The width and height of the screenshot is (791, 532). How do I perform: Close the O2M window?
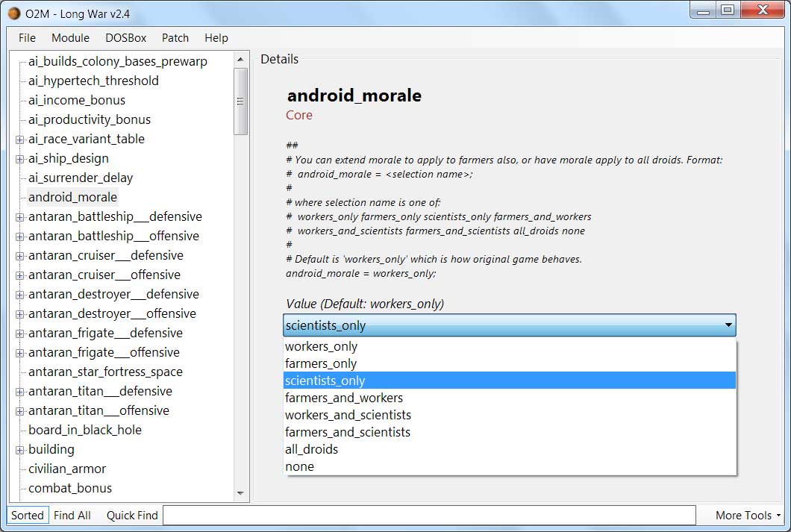click(x=762, y=10)
